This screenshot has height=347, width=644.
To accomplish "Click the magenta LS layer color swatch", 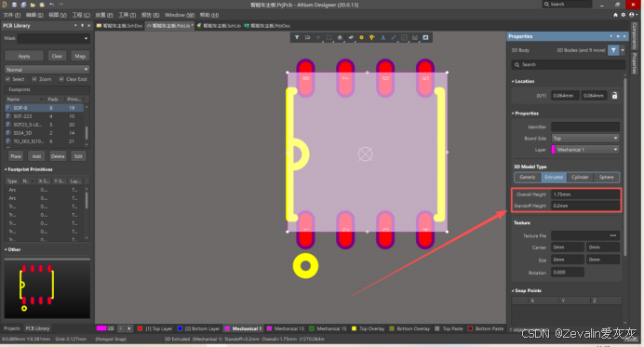I will pyautogui.click(x=101, y=328).
